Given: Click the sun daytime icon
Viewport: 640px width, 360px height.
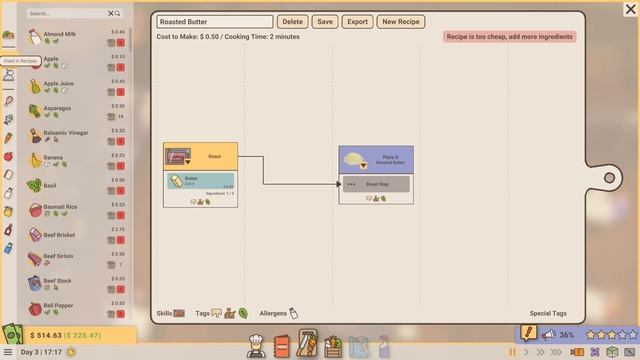Looking at the screenshot, I should (x=71, y=352).
